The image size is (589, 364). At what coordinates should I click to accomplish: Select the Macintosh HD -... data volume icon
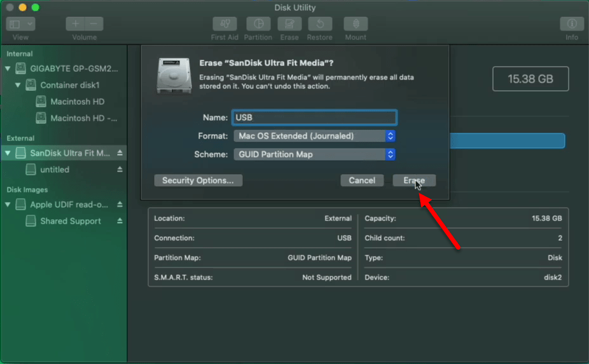coord(41,118)
